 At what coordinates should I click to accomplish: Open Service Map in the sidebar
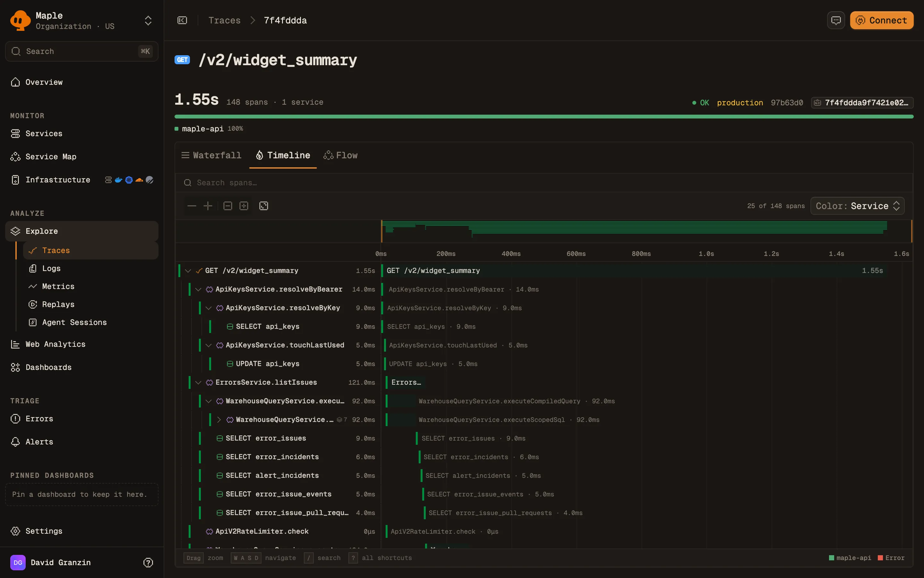tap(82, 157)
